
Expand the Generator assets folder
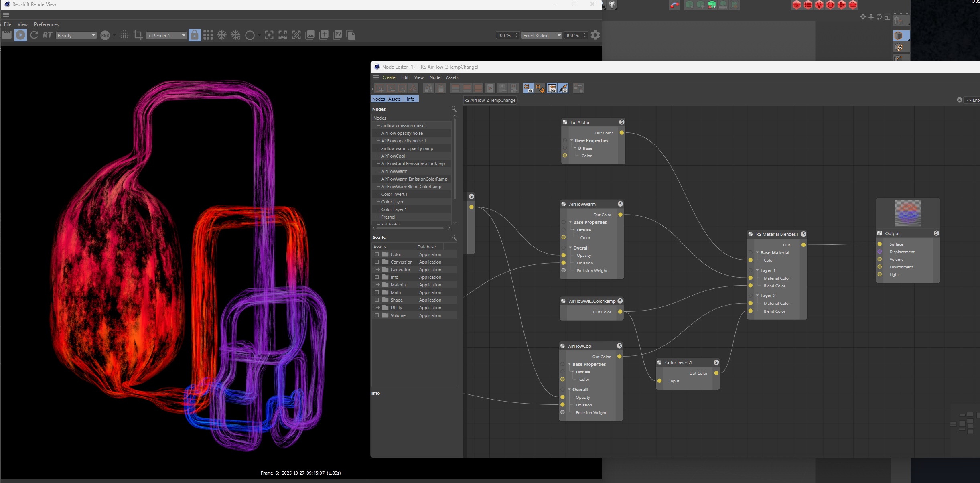tap(377, 270)
